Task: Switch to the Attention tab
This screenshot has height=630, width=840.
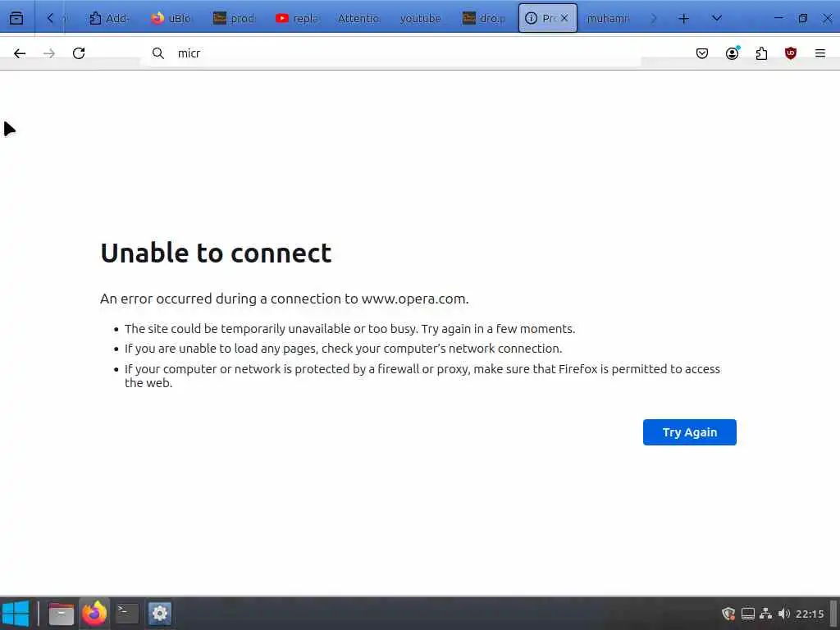Action: 359,18
